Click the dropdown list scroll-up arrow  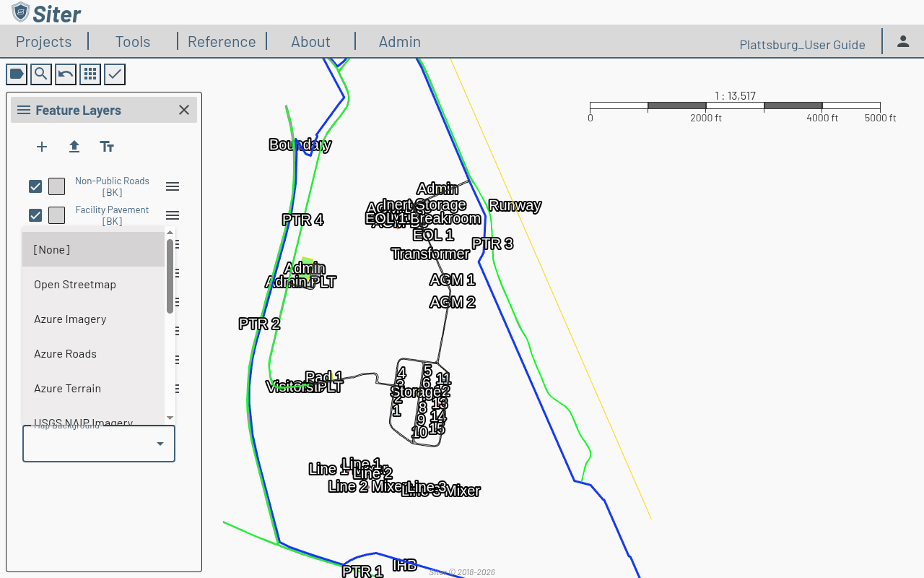tap(170, 233)
